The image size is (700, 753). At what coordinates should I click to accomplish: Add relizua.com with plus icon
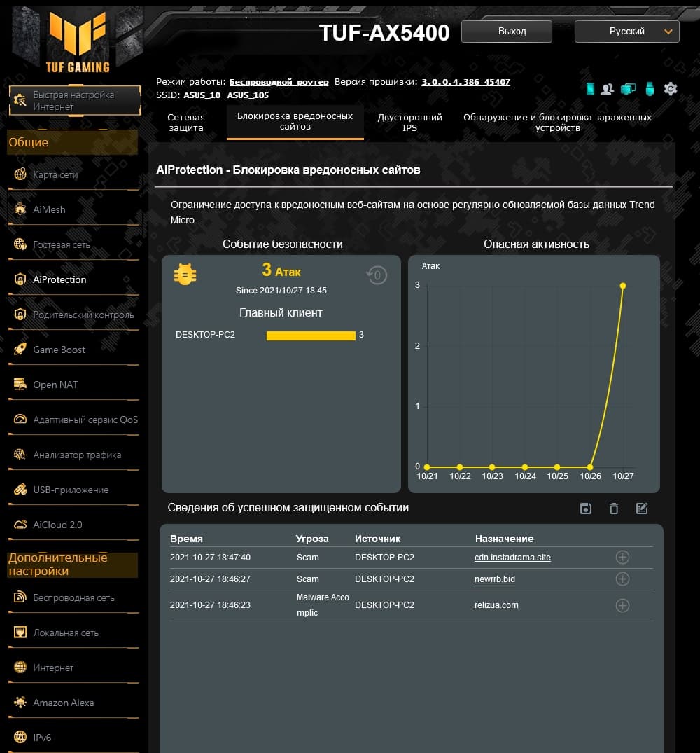coord(622,606)
